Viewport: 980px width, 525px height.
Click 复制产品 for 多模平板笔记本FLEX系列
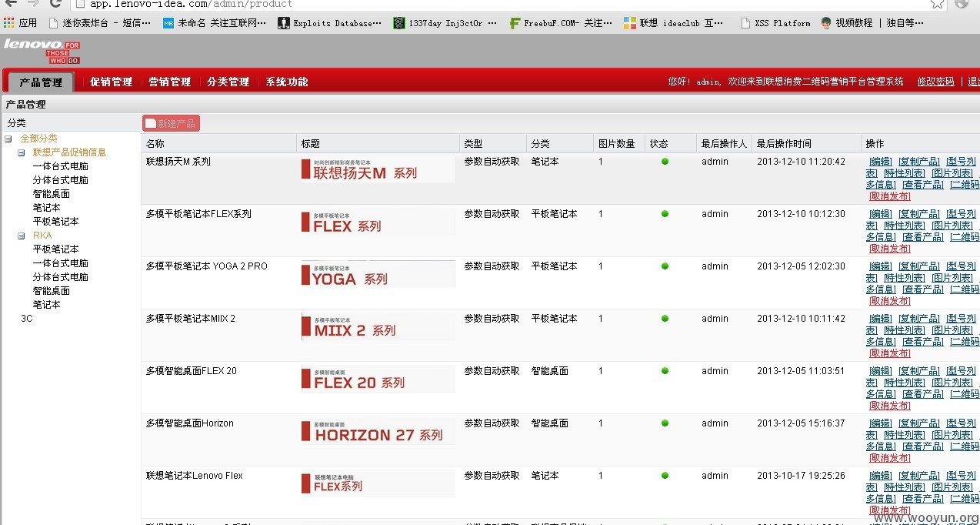point(919,214)
